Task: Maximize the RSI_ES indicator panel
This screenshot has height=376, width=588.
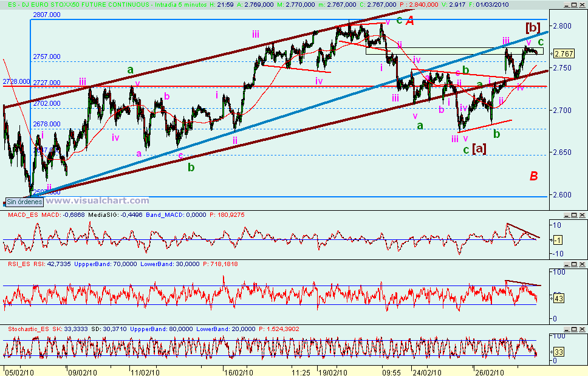Action: point(574,264)
